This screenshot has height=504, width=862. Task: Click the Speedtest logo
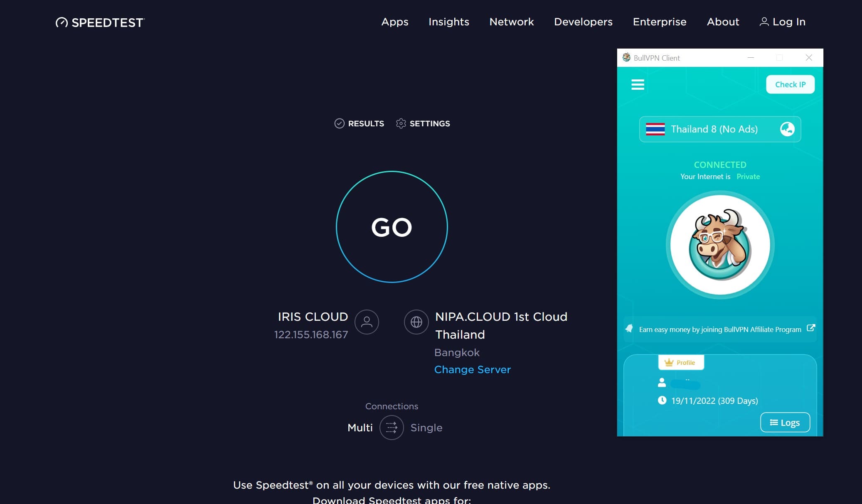click(x=100, y=22)
